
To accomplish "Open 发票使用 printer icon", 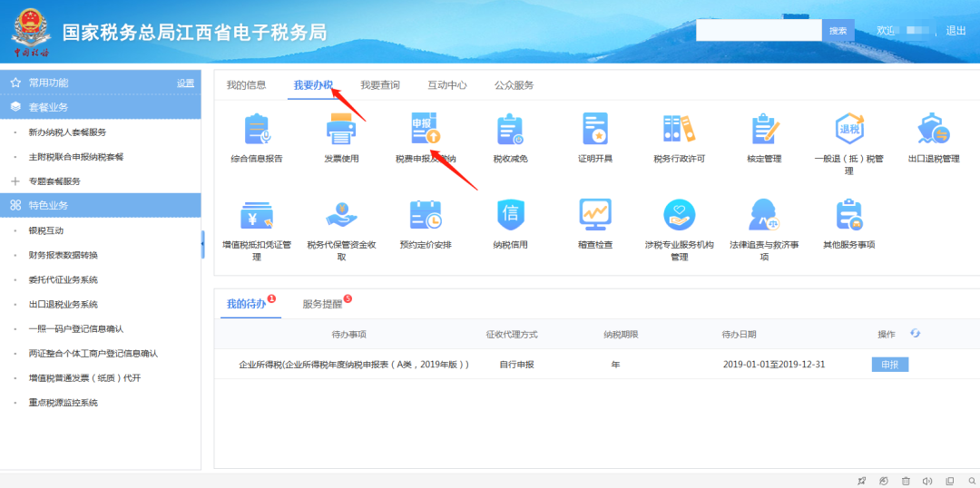I will click(x=341, y=131).
